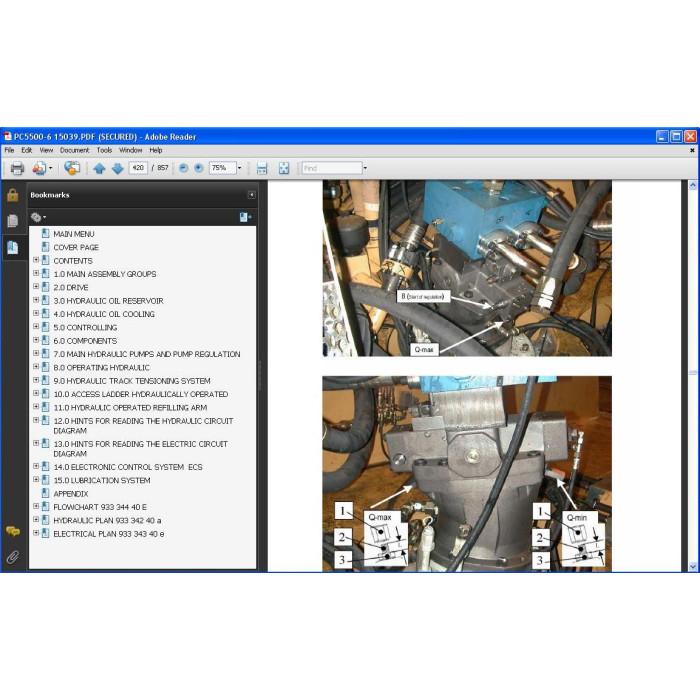Expand 3.0 HYDRAULIC OIL RESERVOIR bookmark
This screenshot has width=700, height=700.
36,300
